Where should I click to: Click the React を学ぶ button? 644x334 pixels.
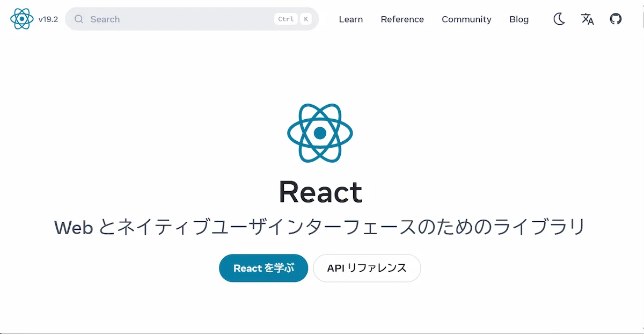[x=263, y=268]
